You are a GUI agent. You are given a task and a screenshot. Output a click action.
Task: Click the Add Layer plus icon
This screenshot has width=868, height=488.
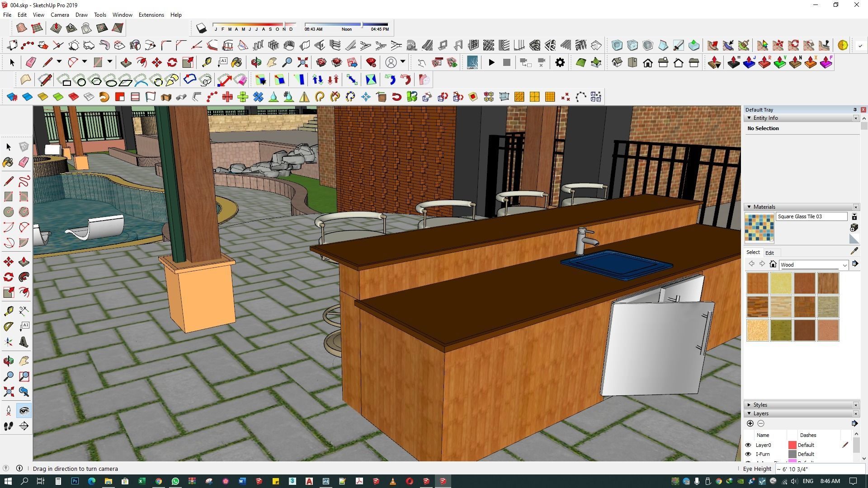point(750,423)
